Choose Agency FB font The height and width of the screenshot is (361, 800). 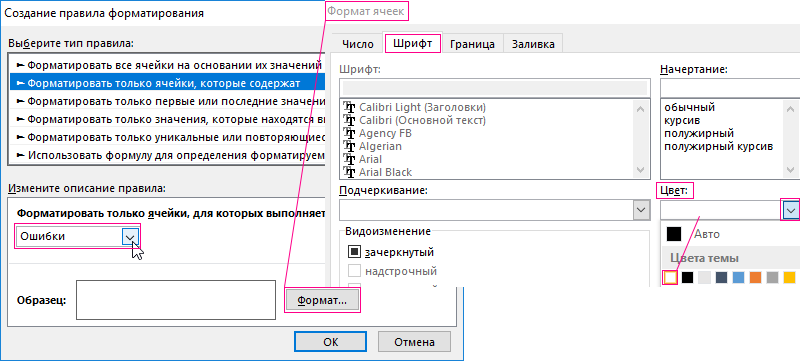[x=385, y=133]
